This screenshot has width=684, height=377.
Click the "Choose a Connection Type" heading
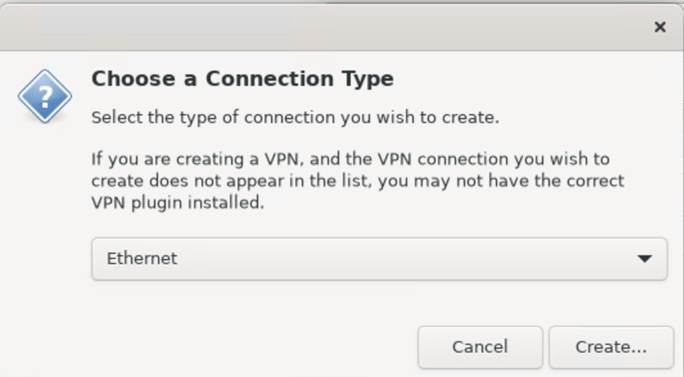click(243, 79)
